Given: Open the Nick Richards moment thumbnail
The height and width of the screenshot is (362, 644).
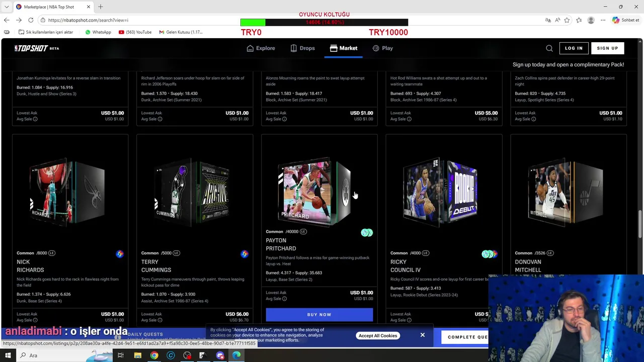Looking at the screenshot, I should click(x=68, y=192).
